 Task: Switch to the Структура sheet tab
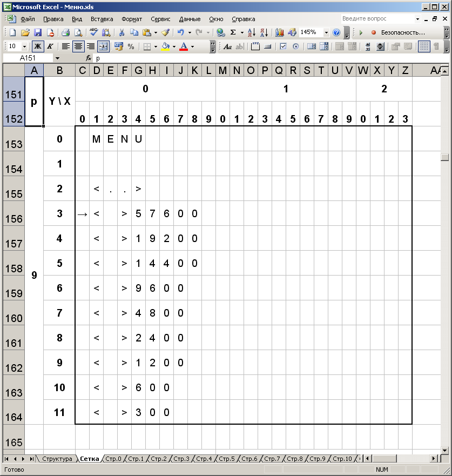[57, 459]
